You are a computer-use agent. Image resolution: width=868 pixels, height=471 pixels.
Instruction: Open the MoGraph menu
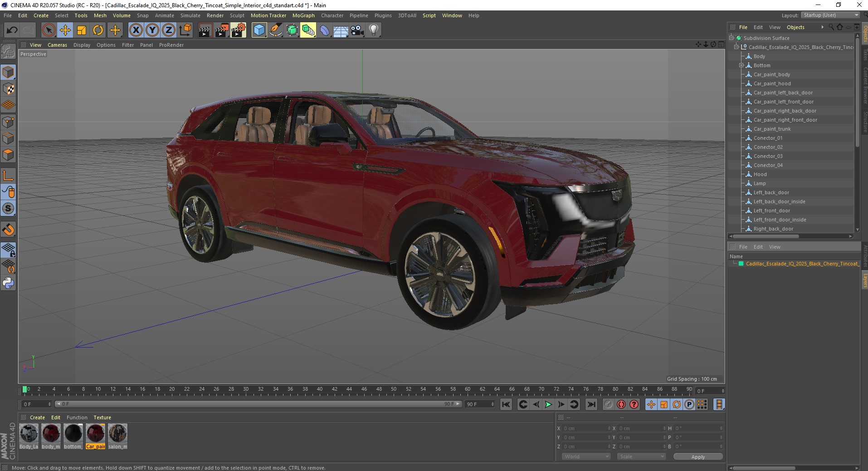[x=303, y=15]
